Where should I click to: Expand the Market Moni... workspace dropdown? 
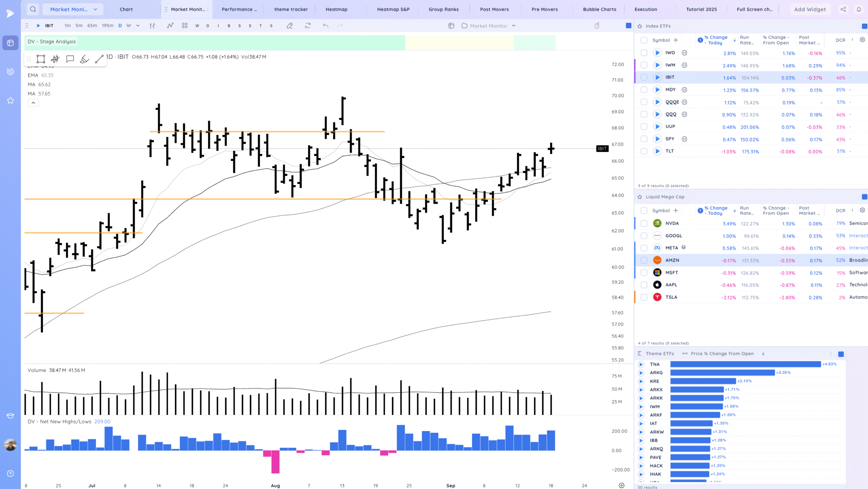(95, 9)
